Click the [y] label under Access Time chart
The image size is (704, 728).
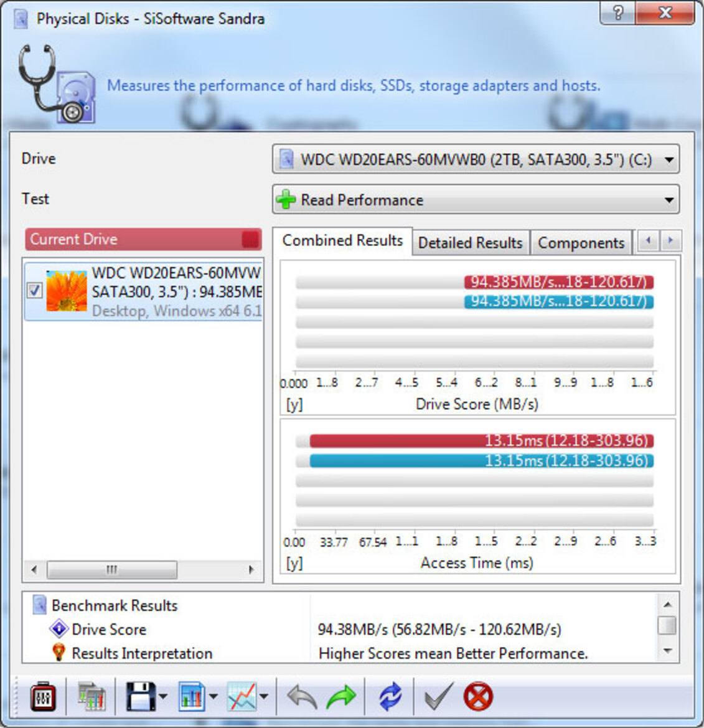point(294,563)
